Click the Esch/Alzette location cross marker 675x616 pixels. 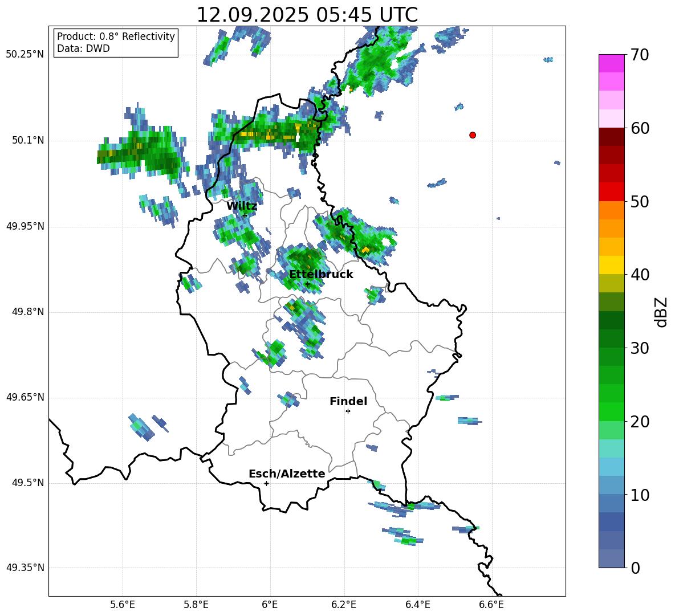(x=266, y=483)
